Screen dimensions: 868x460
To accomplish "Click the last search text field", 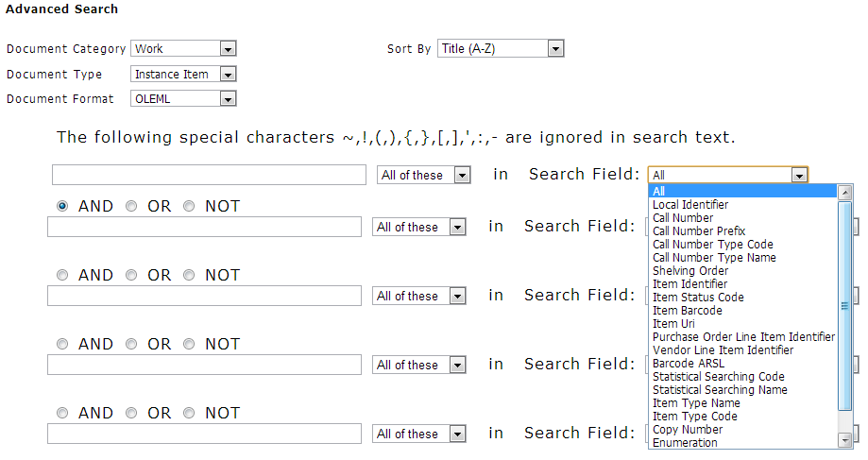I will (x=204, y=434).
